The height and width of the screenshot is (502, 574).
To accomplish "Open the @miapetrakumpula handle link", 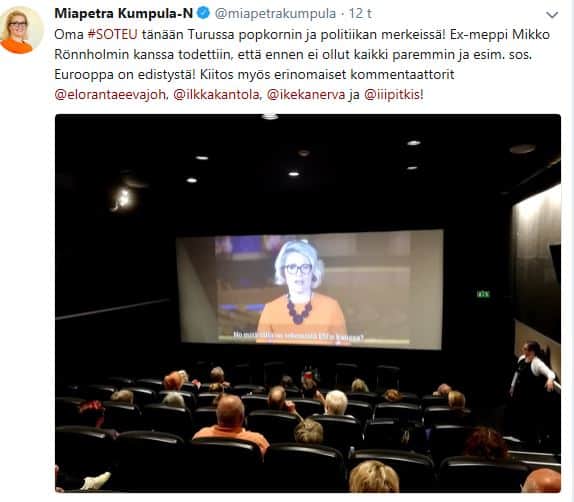I will coord(275,14).
